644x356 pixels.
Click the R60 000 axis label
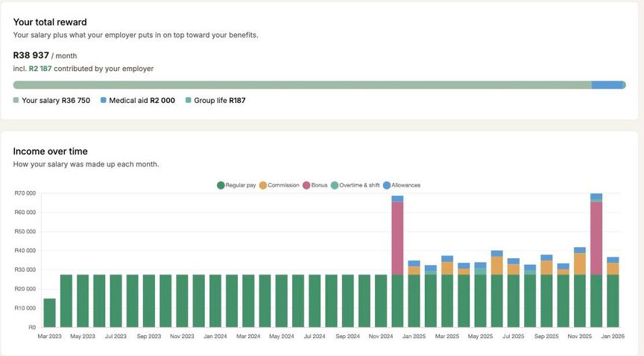25,213
